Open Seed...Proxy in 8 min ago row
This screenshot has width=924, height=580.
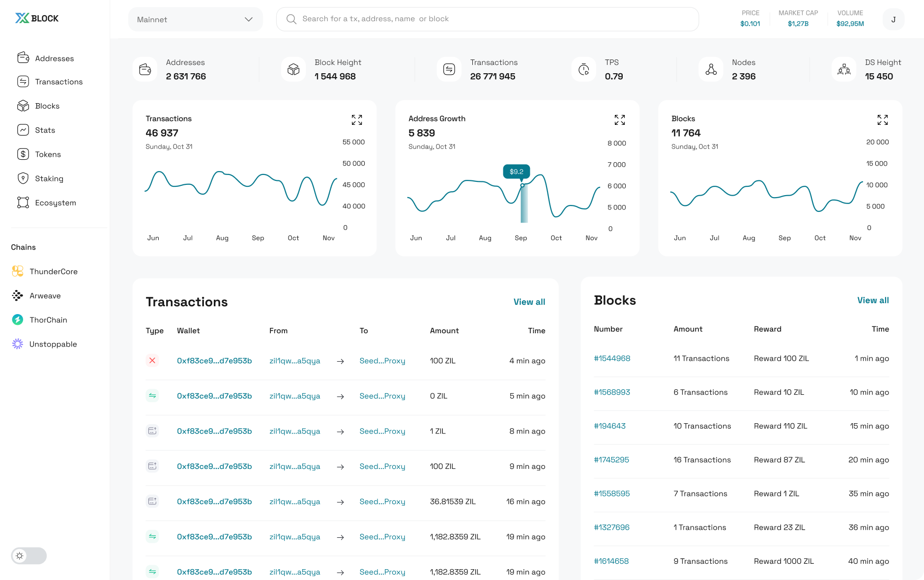point(382,431)
